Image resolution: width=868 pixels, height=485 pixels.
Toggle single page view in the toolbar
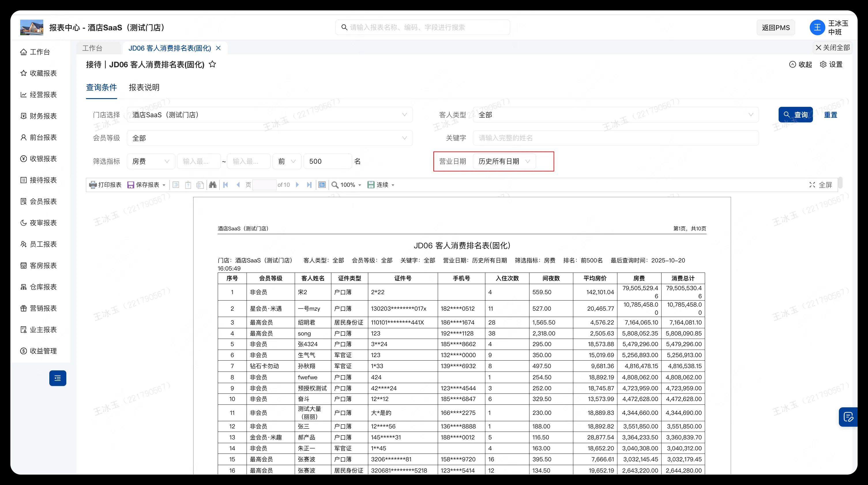[322, 184]
